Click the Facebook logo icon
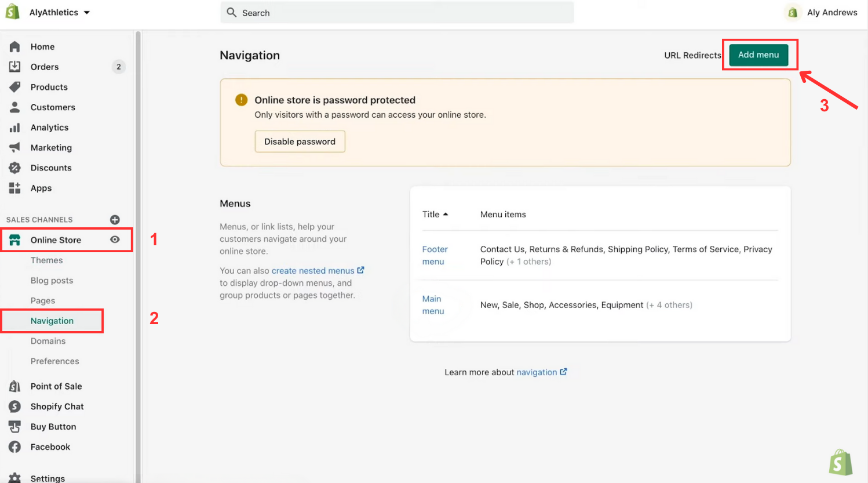The height and width of the screenshot is (483, 868). click(14, 447)
